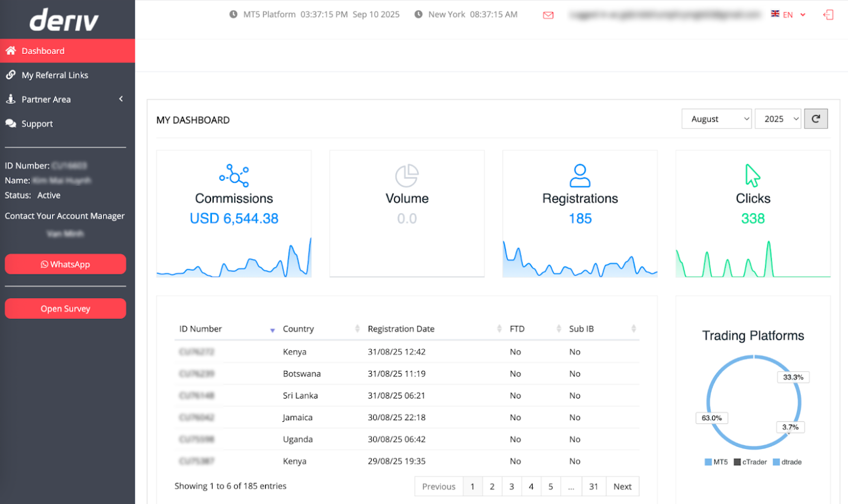Open the 2025 year dropdown
This screenshot has width=848, height=504.
[x=778, y=119]
